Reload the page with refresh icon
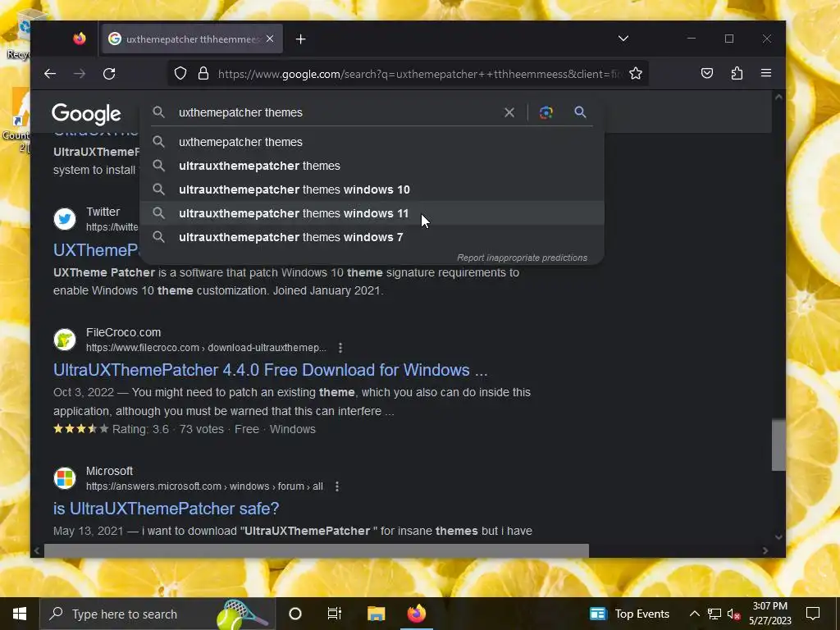The image size is (840, 630). pyautogui.click(x=109, y=73)
